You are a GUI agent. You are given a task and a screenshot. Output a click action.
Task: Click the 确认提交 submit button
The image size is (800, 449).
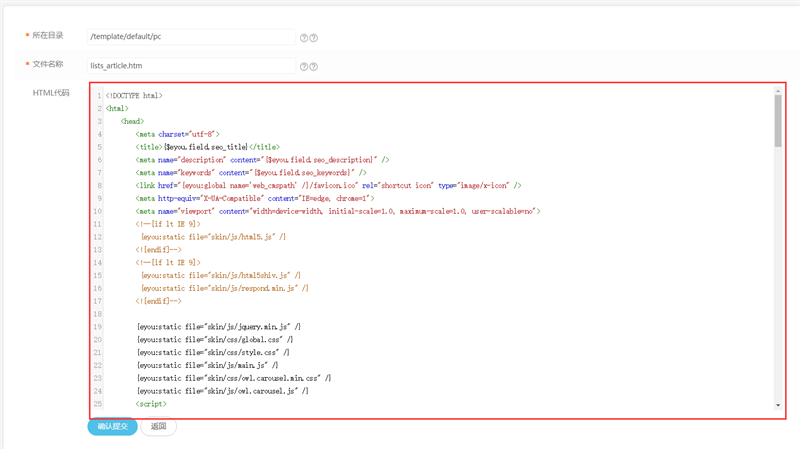coord(112,427)
